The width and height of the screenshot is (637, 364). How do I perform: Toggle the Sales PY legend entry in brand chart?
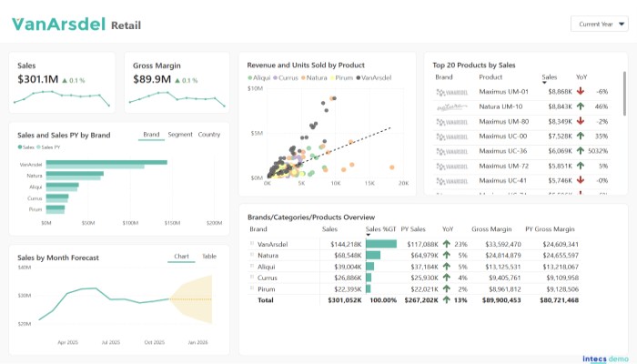[51, 147]
